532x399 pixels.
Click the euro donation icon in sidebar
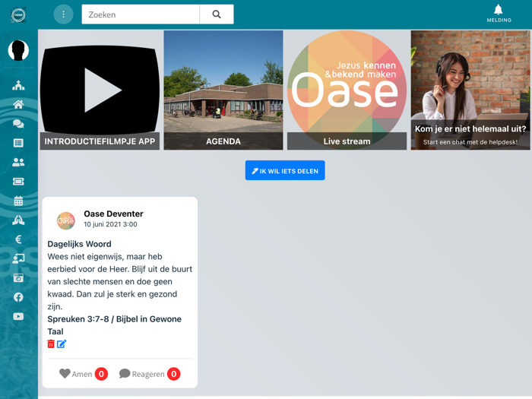coord(18,239)
